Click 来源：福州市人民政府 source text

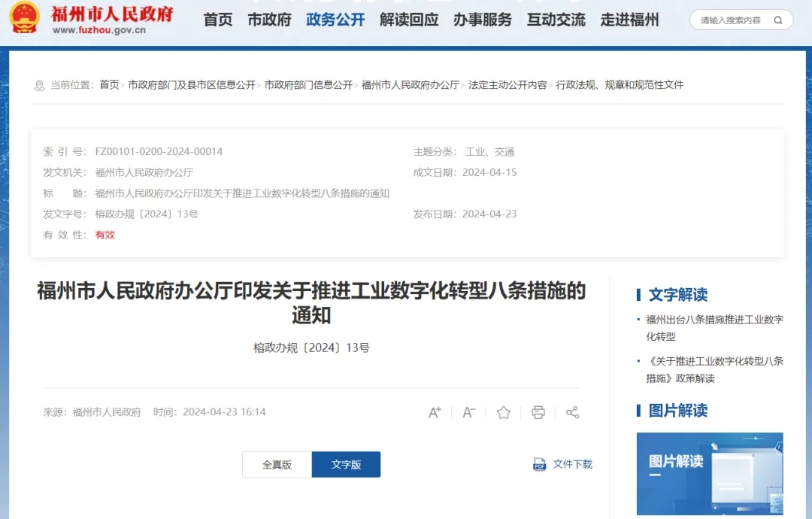92,412
